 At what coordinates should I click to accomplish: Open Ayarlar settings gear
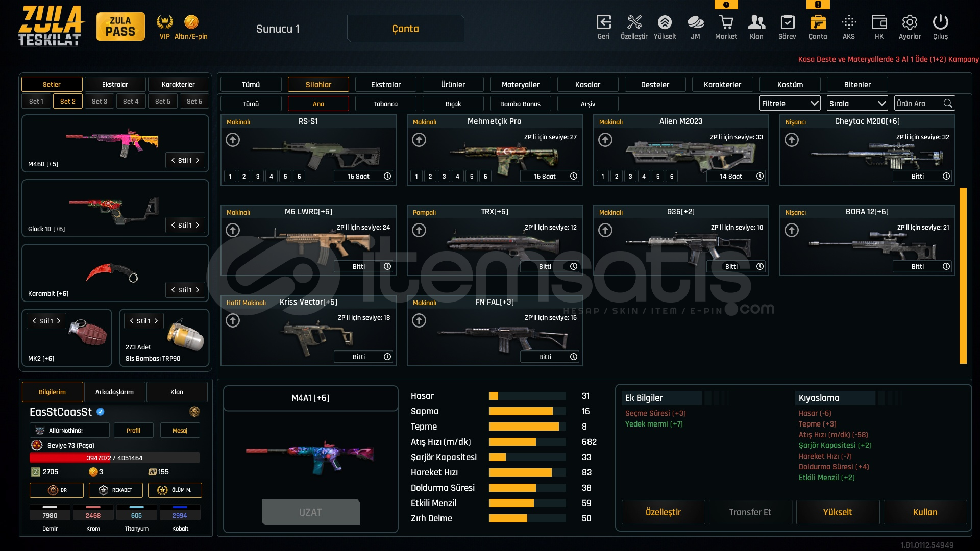tap(910, 23)
